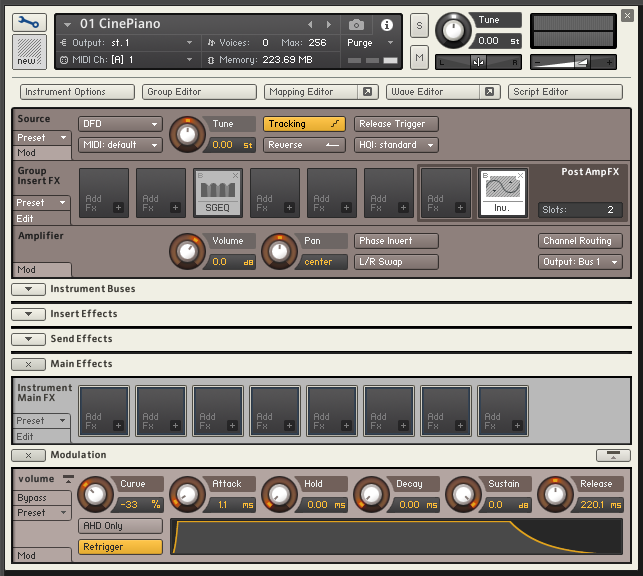Click the wrench edit-mode icon
This screenshot has width=643, height=576.
coord(29,23)
